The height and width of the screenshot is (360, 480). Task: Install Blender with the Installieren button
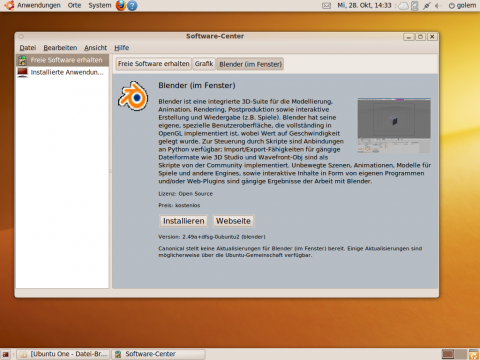coord(184,221)
